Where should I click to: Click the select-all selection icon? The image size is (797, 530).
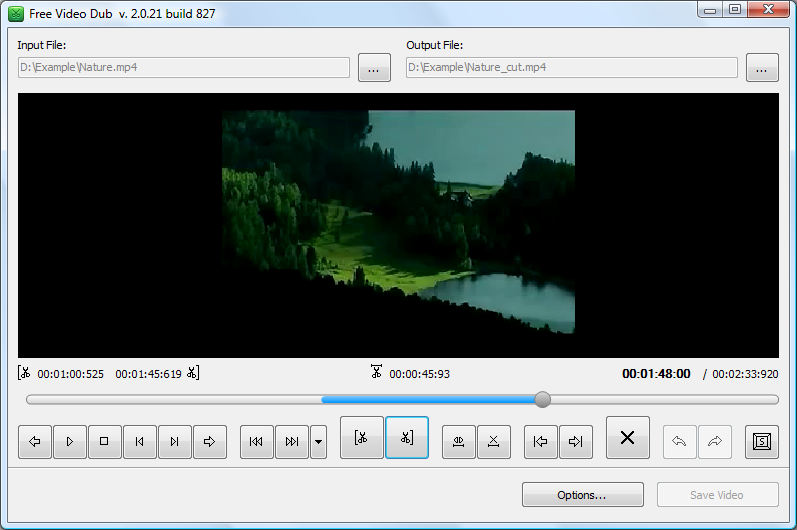point(458,442)
